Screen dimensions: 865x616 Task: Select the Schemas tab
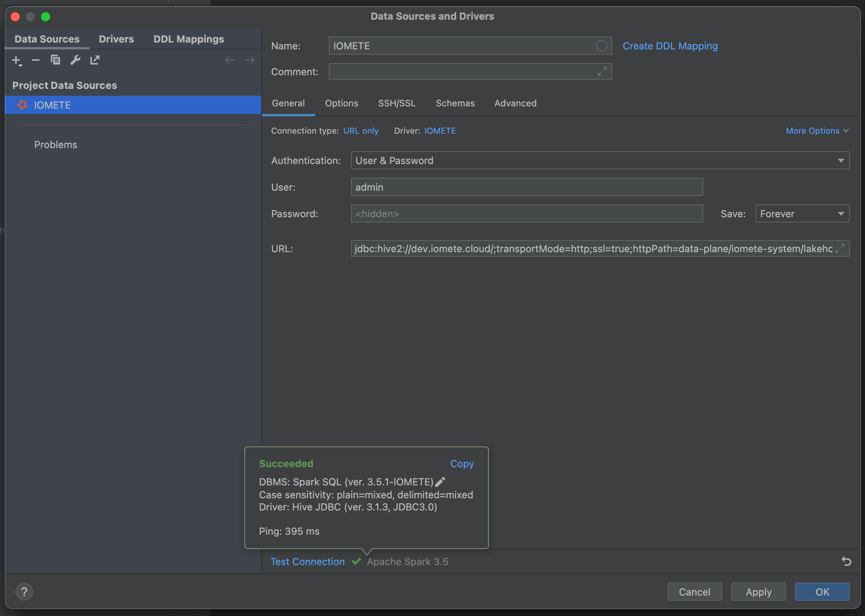tap(455, 103)
